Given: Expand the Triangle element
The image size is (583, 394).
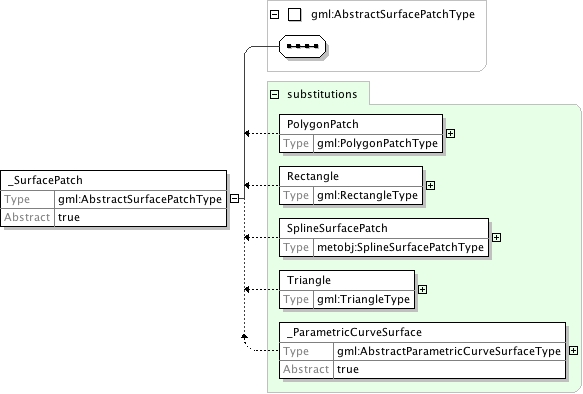Looking at the screenshot, I should point(422,290).
